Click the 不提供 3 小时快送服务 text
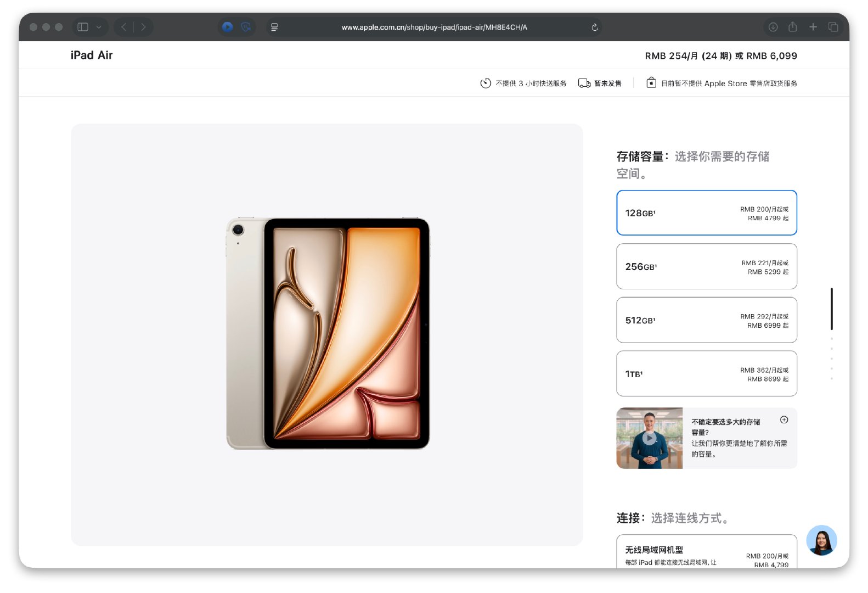The image size is (868, 593). pyautogui.click(x=531, y=83)
